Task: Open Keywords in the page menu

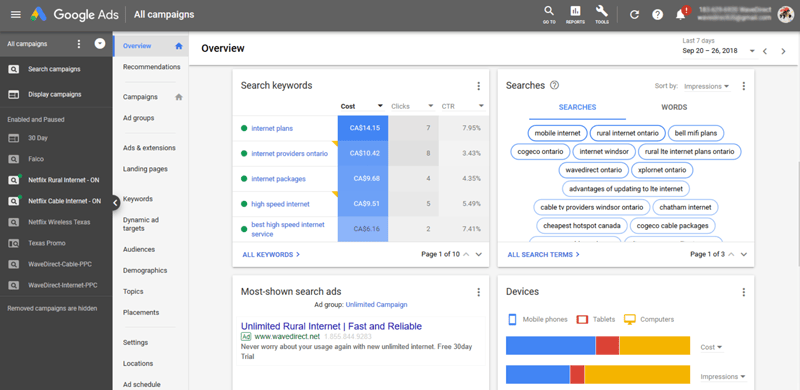Action: [138, 199]
